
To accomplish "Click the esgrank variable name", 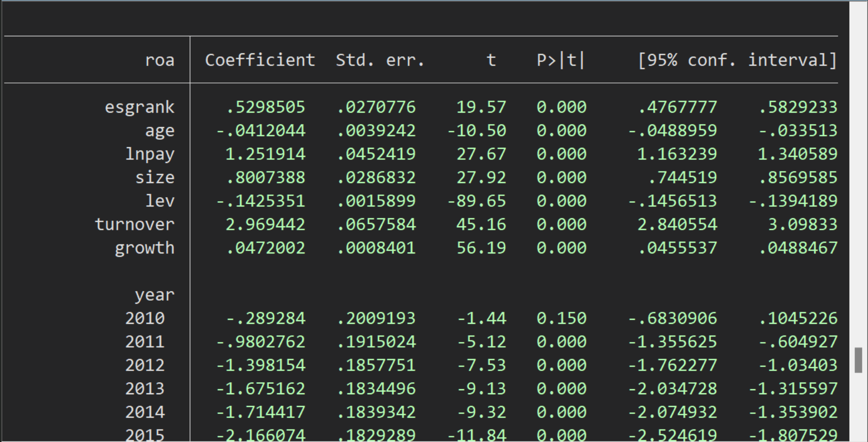I will (139, 107).
